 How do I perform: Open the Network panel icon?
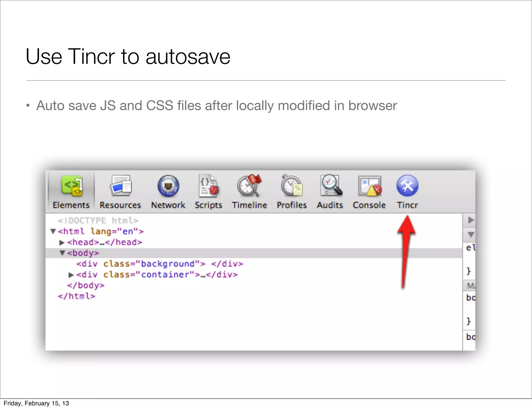point(168,186)
